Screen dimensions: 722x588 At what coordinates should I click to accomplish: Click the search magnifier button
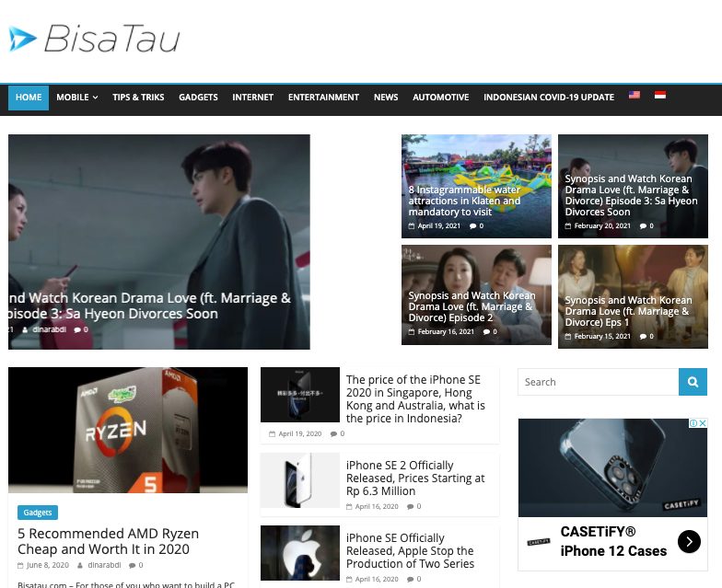point(693,381)
